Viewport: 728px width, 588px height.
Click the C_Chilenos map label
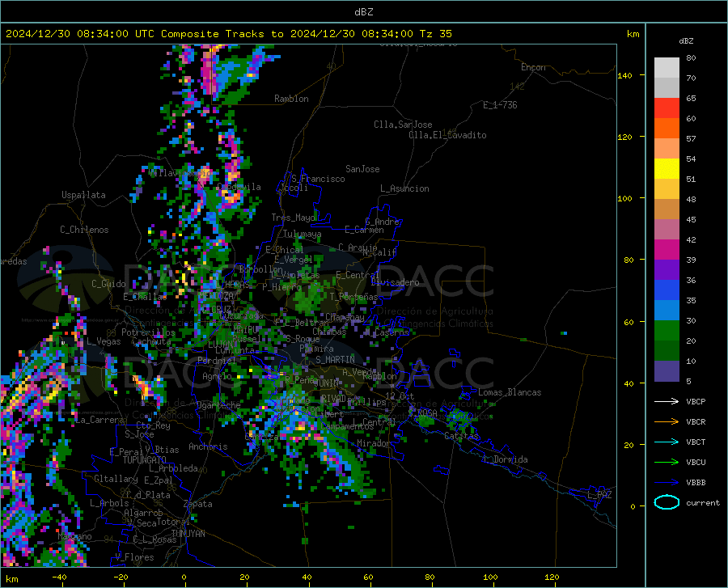84,230
